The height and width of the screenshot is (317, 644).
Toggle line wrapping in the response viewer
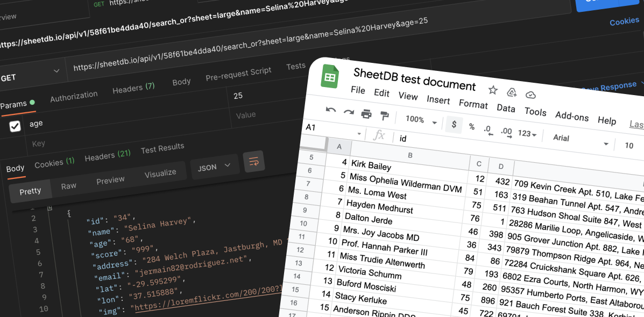254,162
